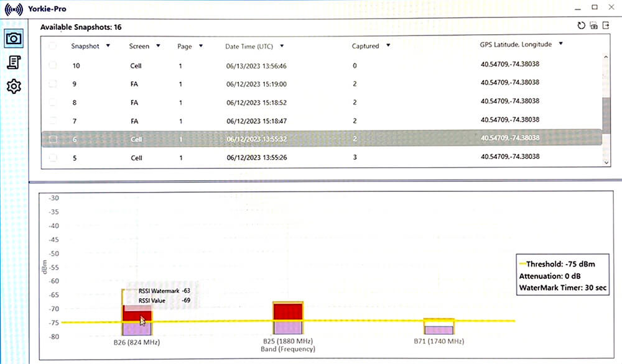Open the Captured column filter dropdown

388,46
